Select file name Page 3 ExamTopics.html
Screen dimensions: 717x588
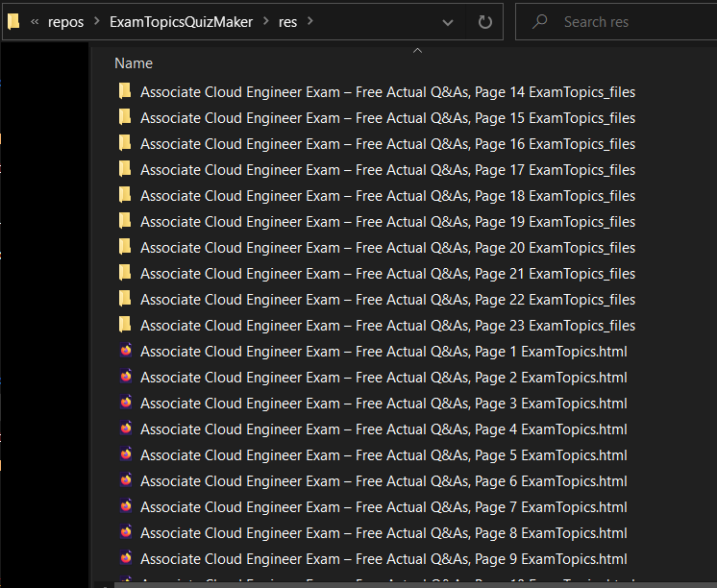coord(384,404)
